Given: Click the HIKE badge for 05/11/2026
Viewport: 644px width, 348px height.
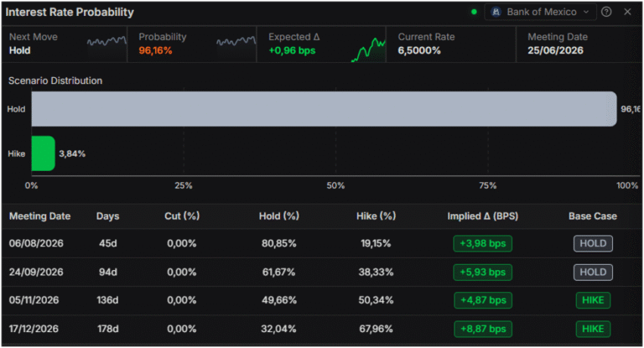Looking at the screenshot, I should click(x=593, y=300).
